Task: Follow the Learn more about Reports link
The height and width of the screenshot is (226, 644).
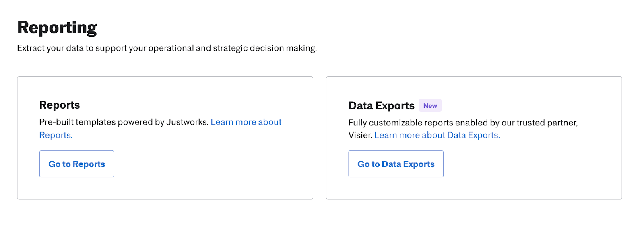Action: (x=246, y=122)
